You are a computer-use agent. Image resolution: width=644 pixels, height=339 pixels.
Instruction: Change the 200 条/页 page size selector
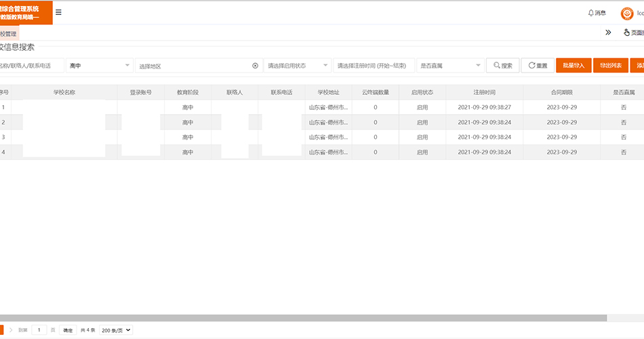coord(116,330)
